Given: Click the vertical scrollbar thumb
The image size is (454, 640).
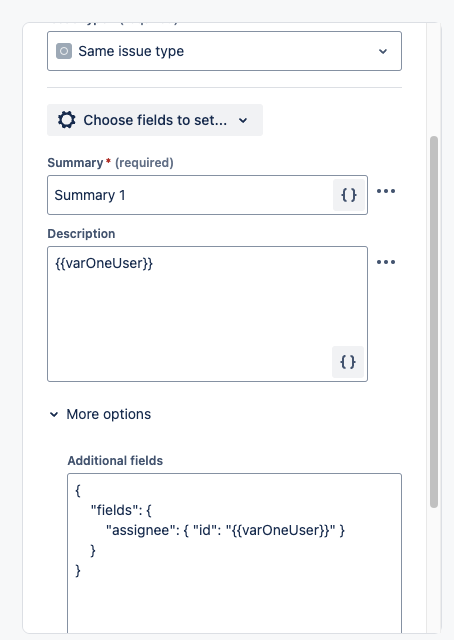Looking at the screenshot, I should coord(434,322).
